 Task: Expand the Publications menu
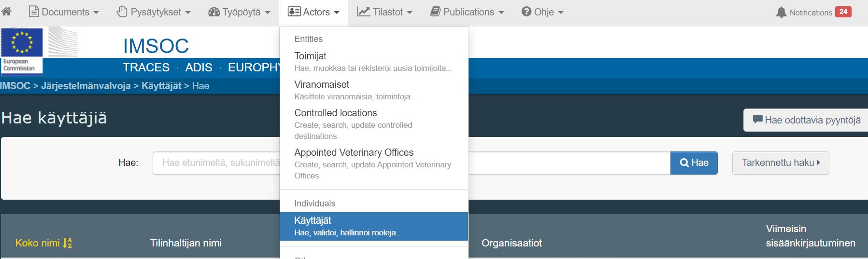pos(467,12)
